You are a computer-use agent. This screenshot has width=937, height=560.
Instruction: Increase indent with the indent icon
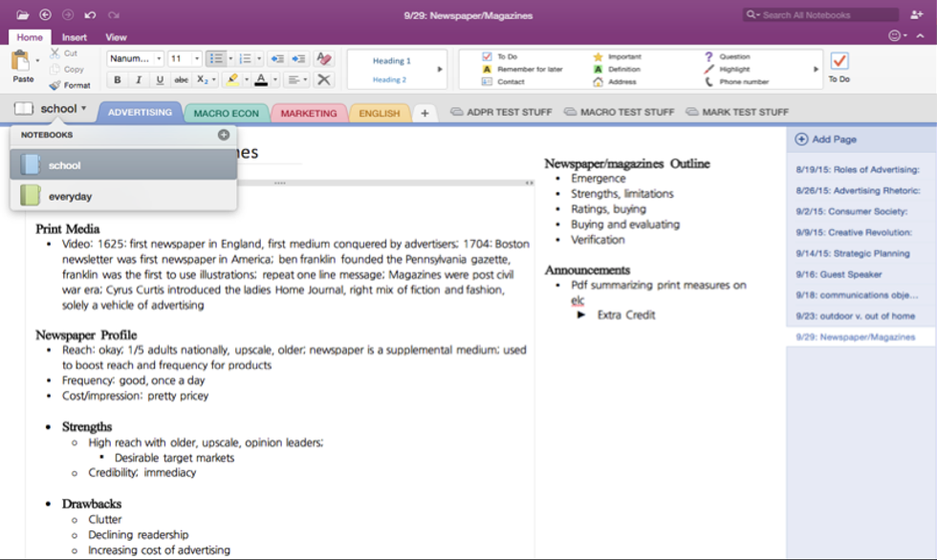298,58
